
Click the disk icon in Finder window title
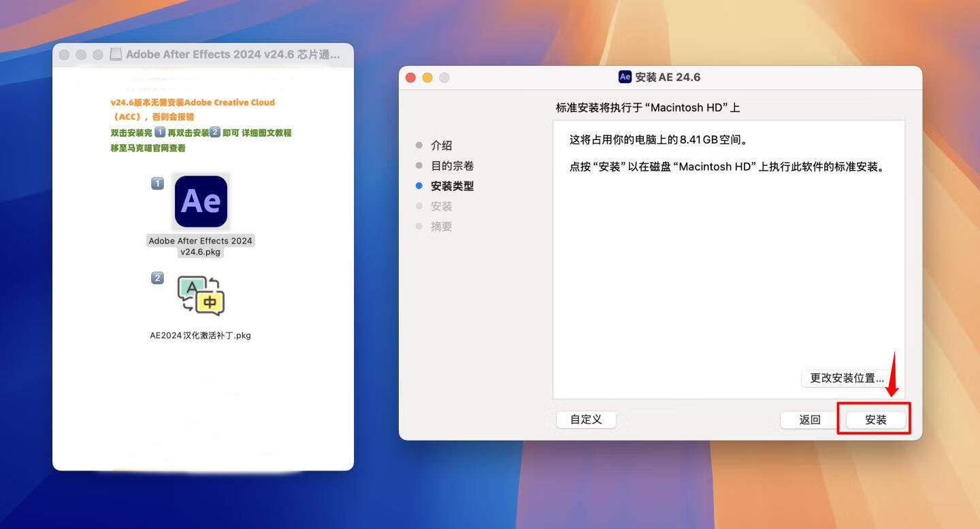point(116,54)
